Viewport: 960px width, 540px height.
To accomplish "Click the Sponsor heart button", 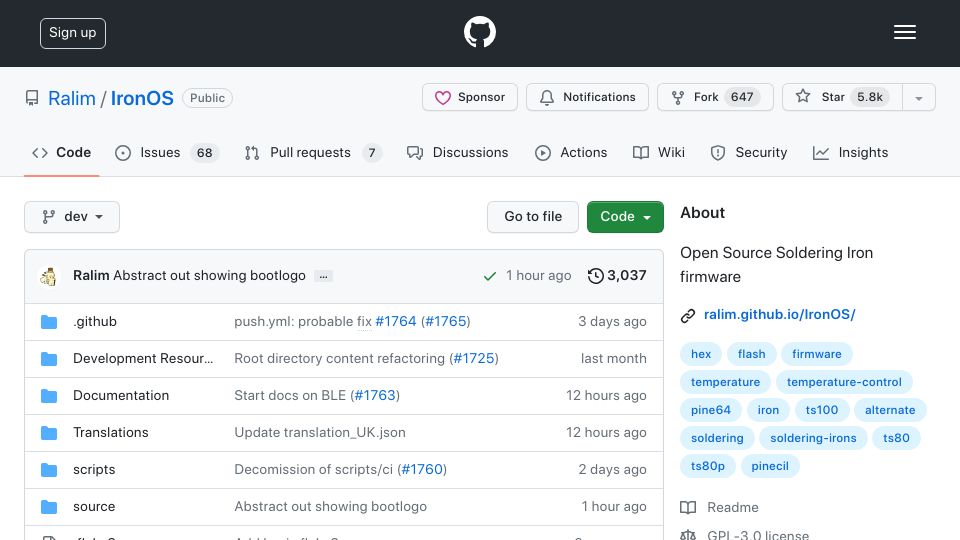I will coord(470,97).
